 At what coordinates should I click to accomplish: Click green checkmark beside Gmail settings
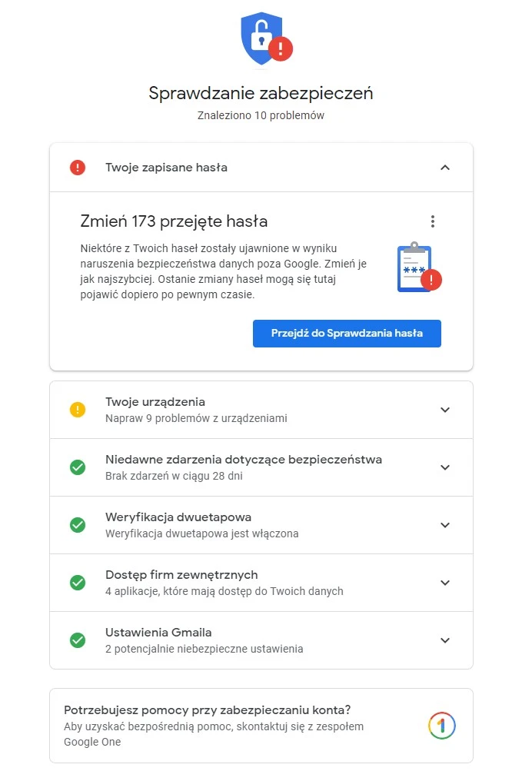[78, 640]
